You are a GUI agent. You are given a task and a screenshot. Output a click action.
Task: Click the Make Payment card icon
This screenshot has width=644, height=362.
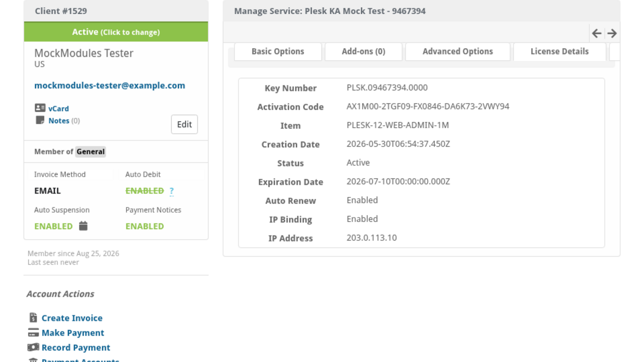pyautogui.click(x=33, y=333)
